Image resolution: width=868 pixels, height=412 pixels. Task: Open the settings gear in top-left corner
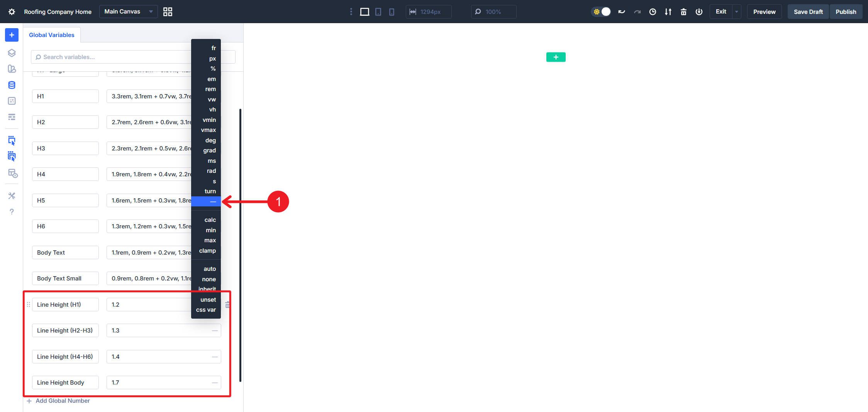(11, 12)
